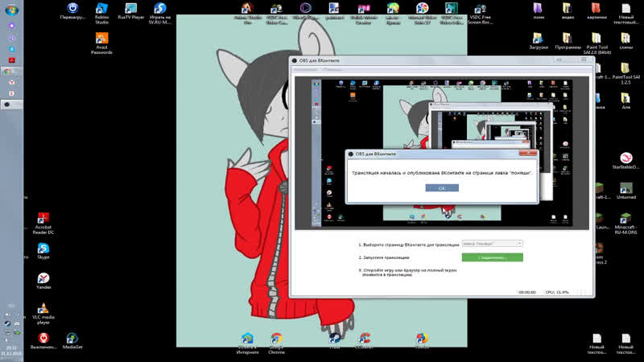Open the скины folder
This screenshot has height=362, width=644.
pos(625,41)
